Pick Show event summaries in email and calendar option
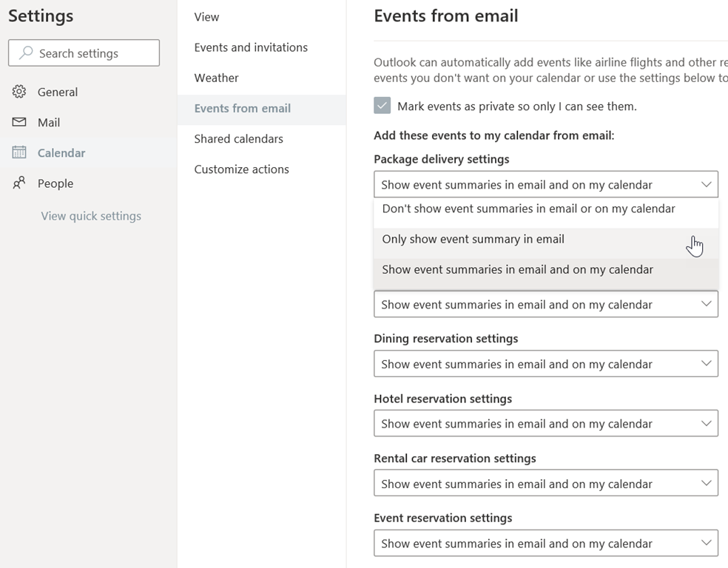728x568 pixels. pyautogui.click(x=517, y=269)
